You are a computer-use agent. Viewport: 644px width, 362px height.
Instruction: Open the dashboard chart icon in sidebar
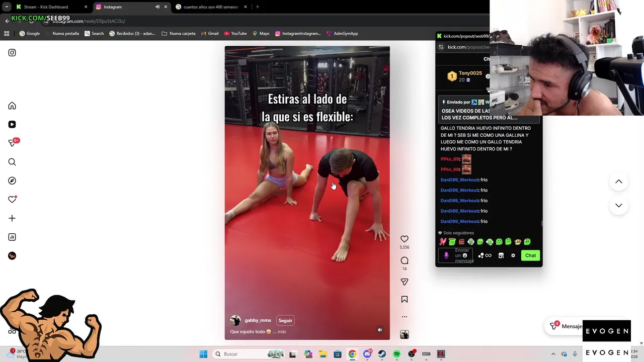click(x=12, y=237)
